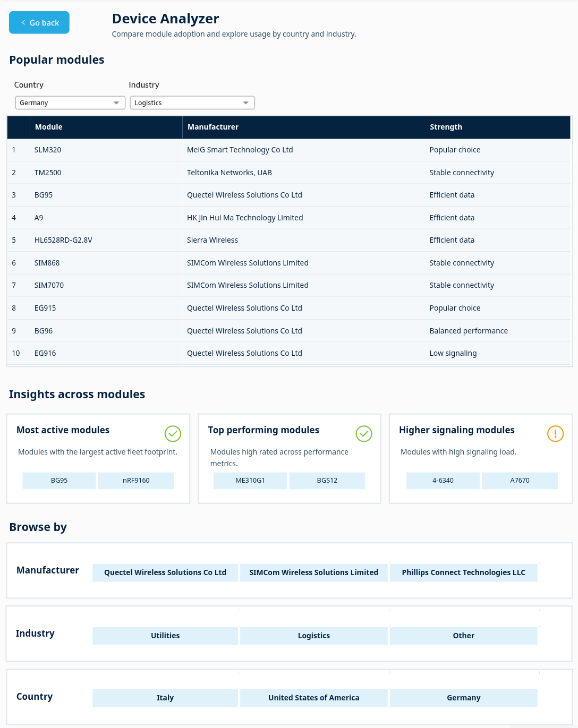This screenshot has width=578, height=728.
Task: Select the BG95 module in the table
Action: coord(288,195)
